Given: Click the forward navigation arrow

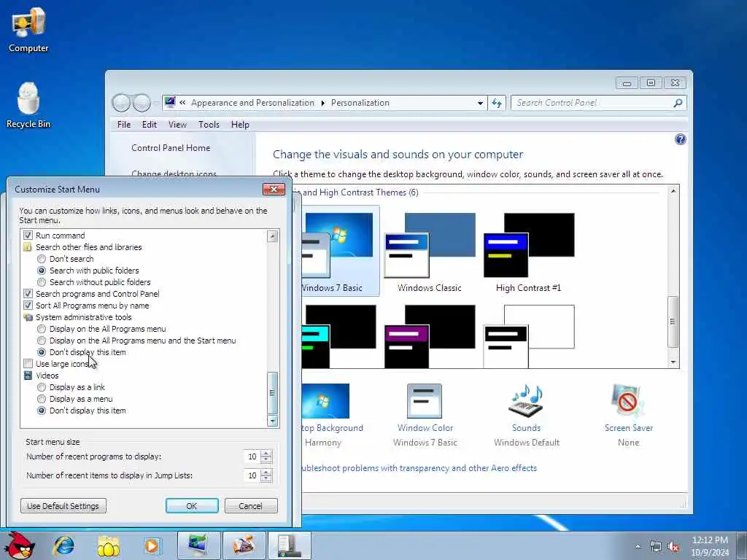Looking at the screenshot, I should pyautogui.click(x=142, y=102).
